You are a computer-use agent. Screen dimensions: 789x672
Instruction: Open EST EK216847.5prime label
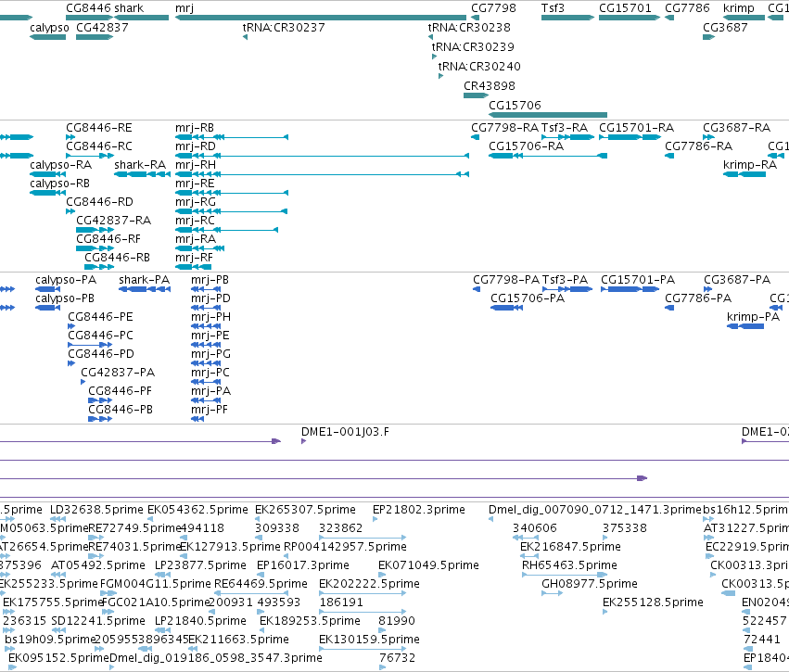tap(570, 547)
